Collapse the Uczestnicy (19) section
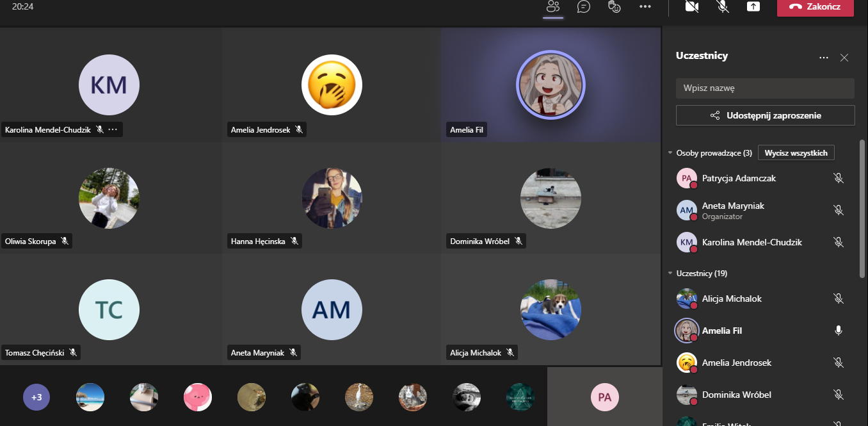 coord(670,274)
